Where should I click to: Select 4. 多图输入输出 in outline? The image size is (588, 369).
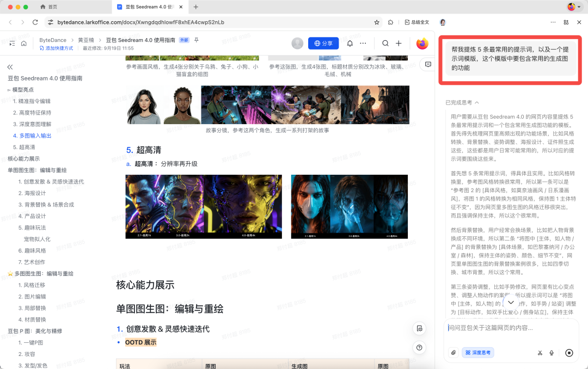[x=32, y=136]
